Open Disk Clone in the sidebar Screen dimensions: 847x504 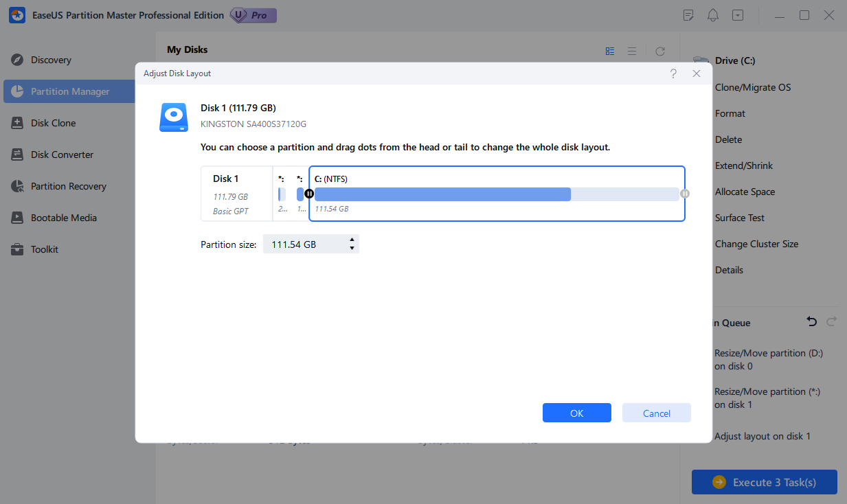[54, 123]
